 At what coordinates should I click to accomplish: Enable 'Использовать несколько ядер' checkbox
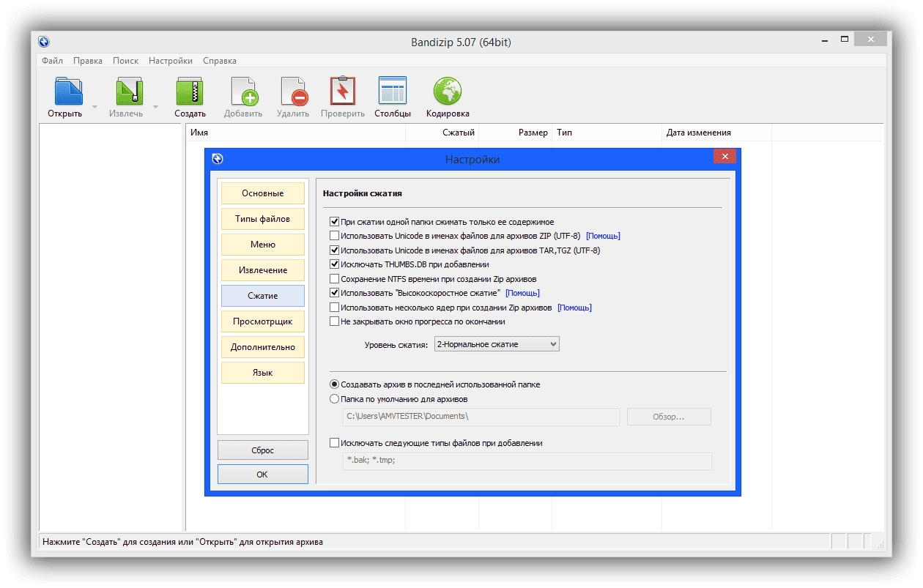(335, 308)
